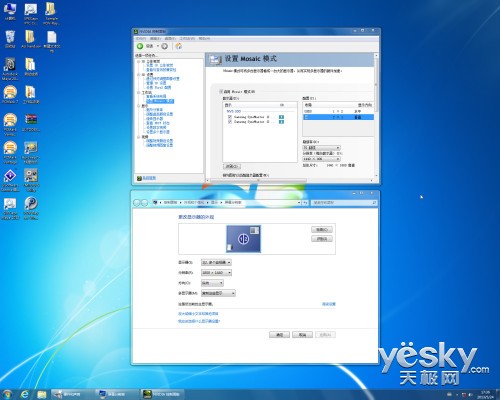Toggle the Enable Mosaic mode checkbox
The height and width of the screenshot is (400, 500).
[221, 91]
